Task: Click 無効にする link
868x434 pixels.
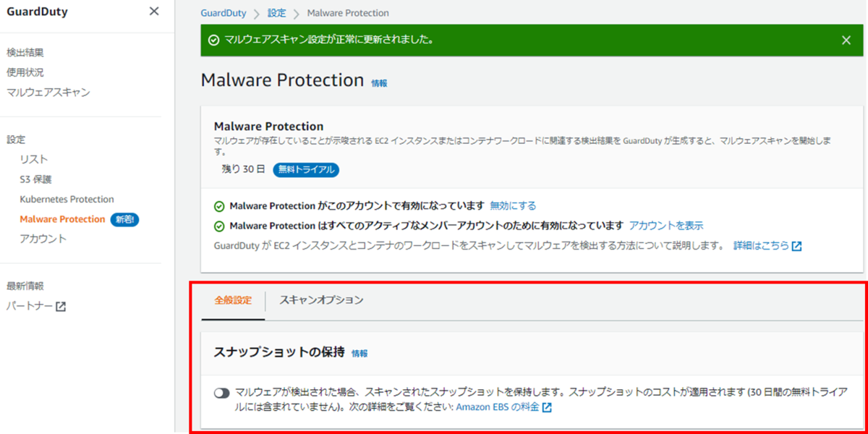Action: click(513, 206)
